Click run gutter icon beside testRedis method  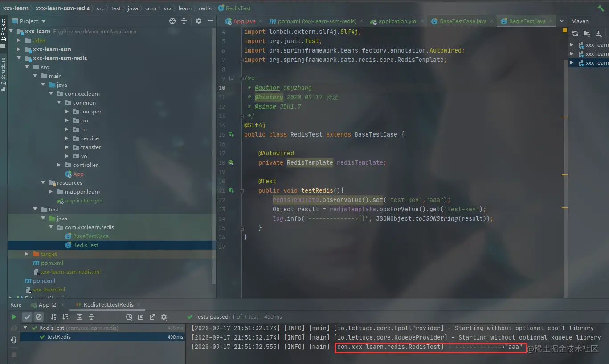[231, 190]
